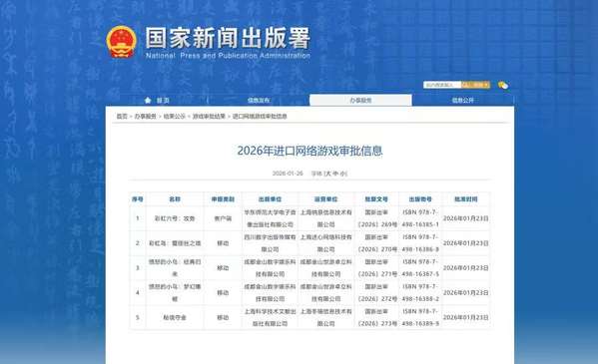Click the 2026年01月23日 date in row 1
This screenshot has width=598, height=364.
465,218
